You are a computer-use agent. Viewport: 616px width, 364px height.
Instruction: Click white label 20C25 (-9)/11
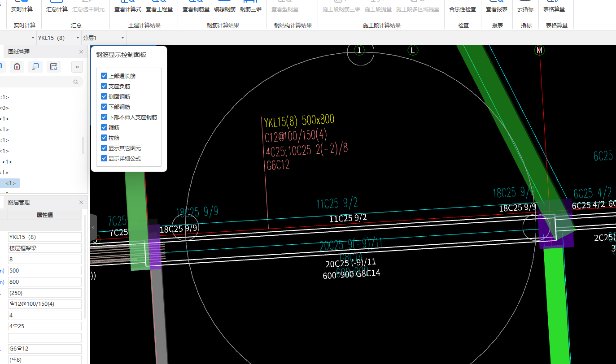click(x=351, y=263)
